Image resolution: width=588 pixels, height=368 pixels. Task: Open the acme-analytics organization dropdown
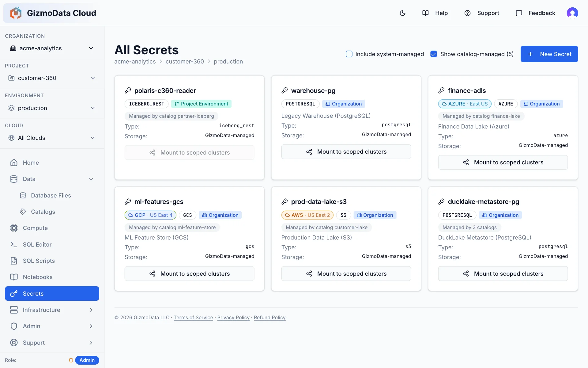(x=52, y=48)
